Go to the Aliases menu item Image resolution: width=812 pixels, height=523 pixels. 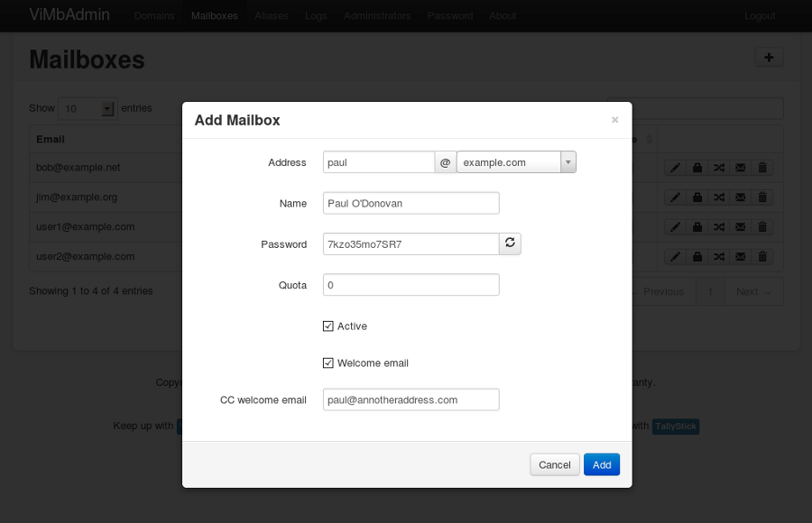click(x=272, y=15)
